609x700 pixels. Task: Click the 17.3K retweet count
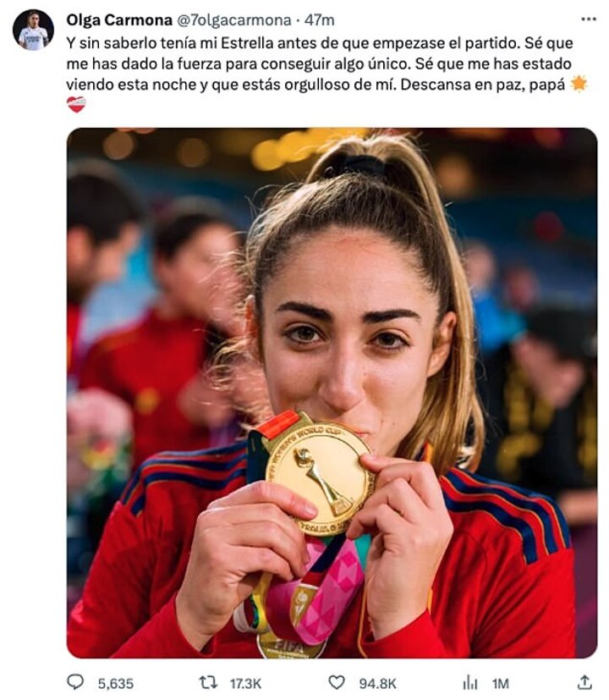[x=246, y=683]
